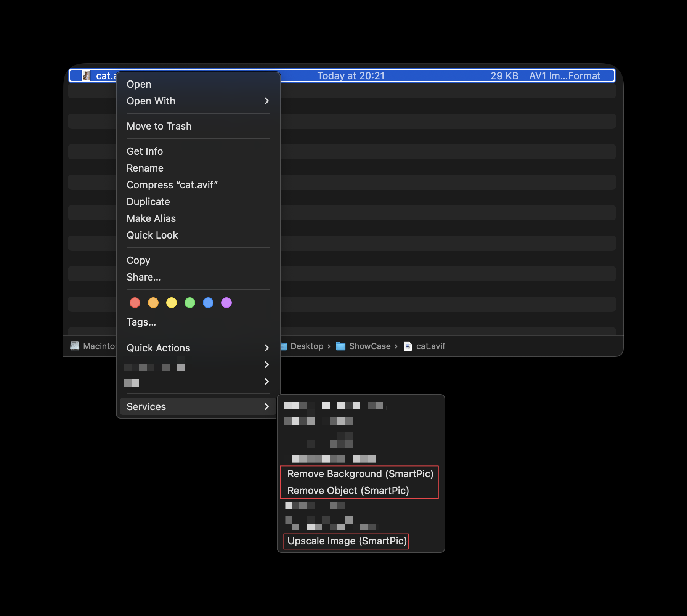This screenshot has height=616, width=687.
Task: Choose Compress "cat.avif"
Action: click(x=172, y=184)
